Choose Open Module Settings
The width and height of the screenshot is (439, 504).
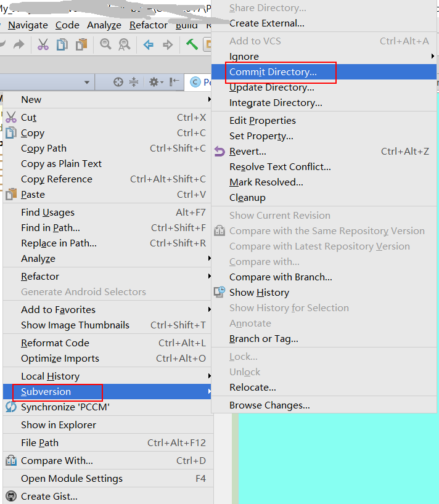tap(107, 479)
